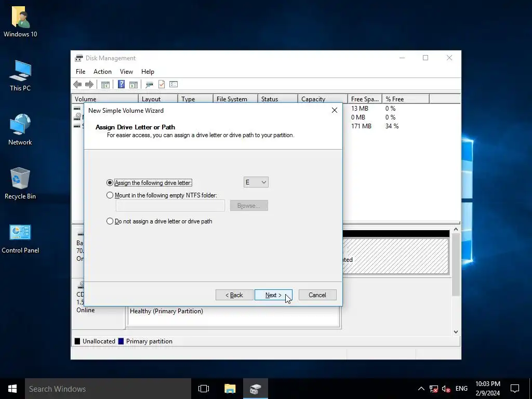Open File Explorer from the taskbar
This screenshot has height=399, width=532.
click(x=230, y=389)
